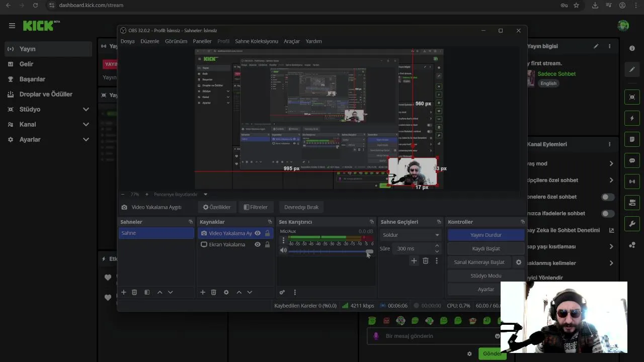
Task: Click the Kaydı Başlat button
Action: [x=486, y=248]
